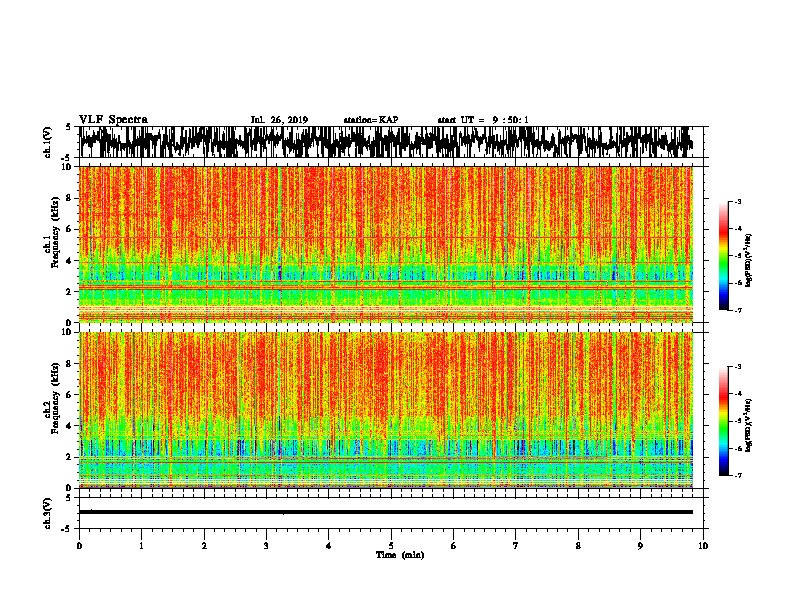Click the "ch.1(V)" waveform axis label
The image size is (792, 612).
click(x=48, y=142)
